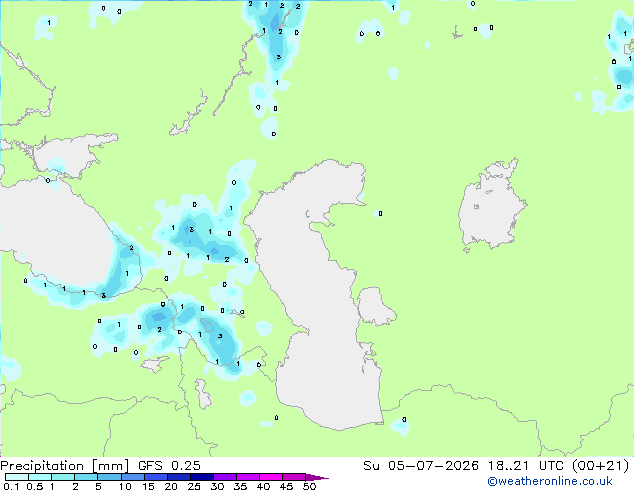Open the weatheronline.co.uk link
The image size is (634, 490).
(x=550, y=481)
